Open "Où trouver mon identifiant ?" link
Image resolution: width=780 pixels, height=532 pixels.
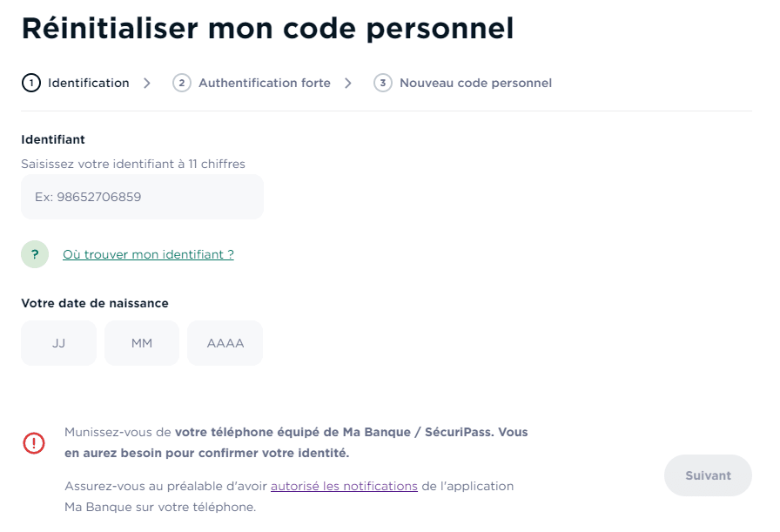click(148, 254)
